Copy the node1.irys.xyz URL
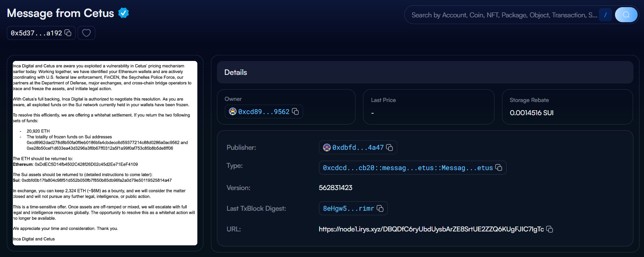 550,229
